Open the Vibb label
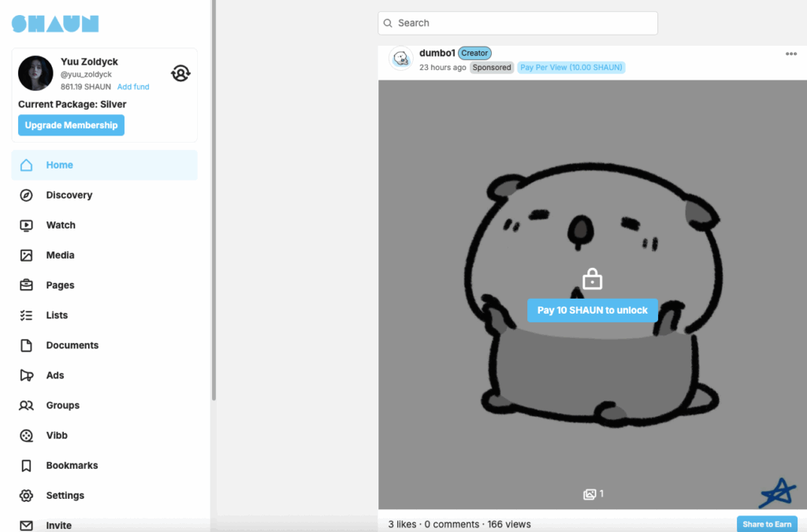This screenshot has width=807, height=532. (x=57, y=435)
